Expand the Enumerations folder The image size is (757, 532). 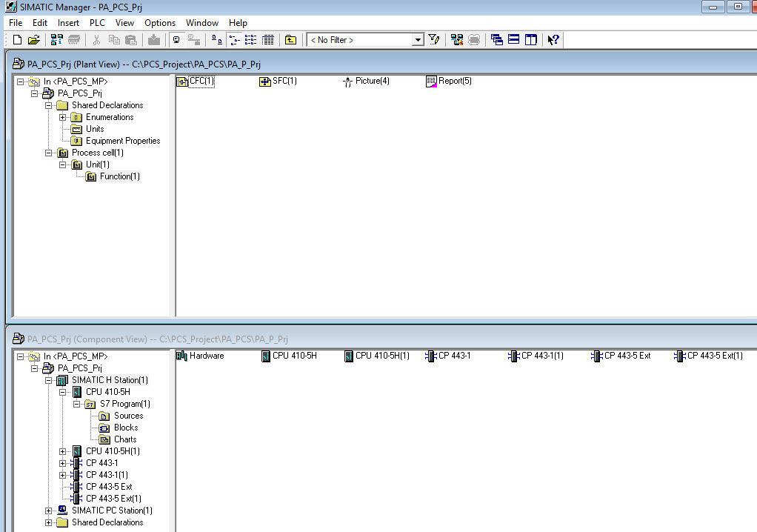[62, 117]
